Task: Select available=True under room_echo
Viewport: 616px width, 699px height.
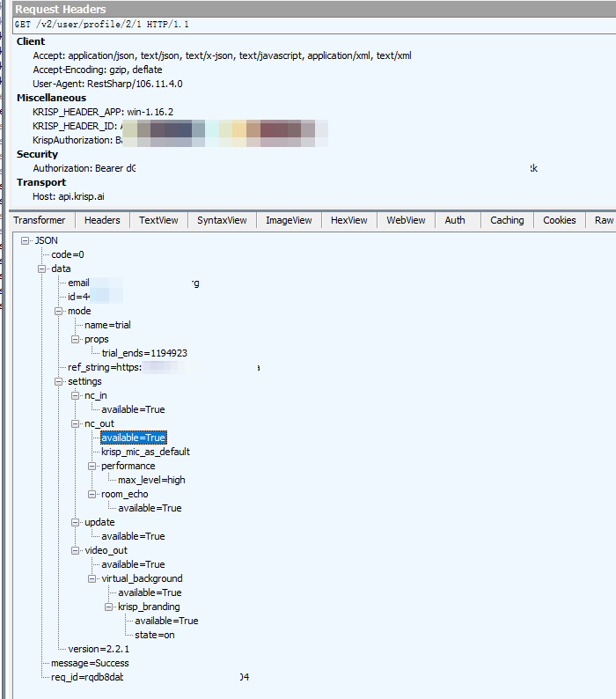Action: [x=150, y=508]
